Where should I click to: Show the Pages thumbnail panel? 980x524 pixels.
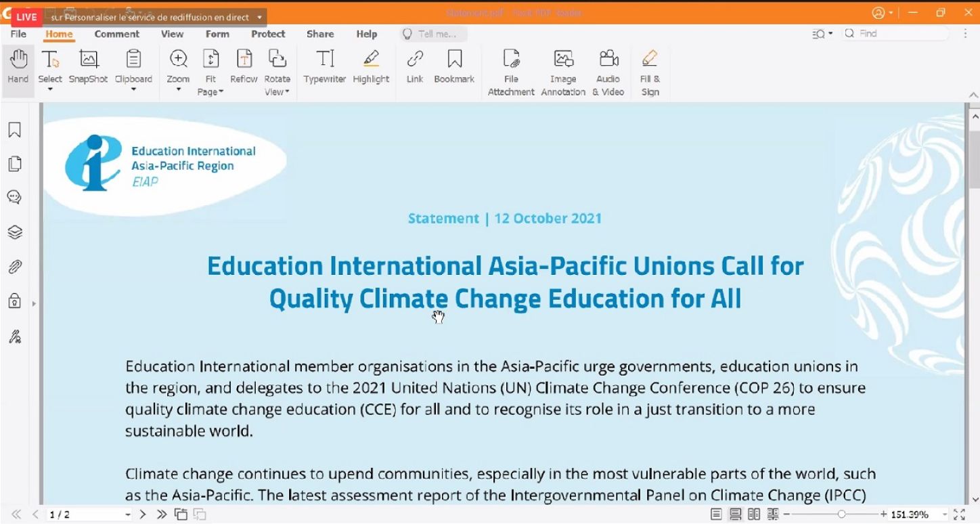[14, 164]
